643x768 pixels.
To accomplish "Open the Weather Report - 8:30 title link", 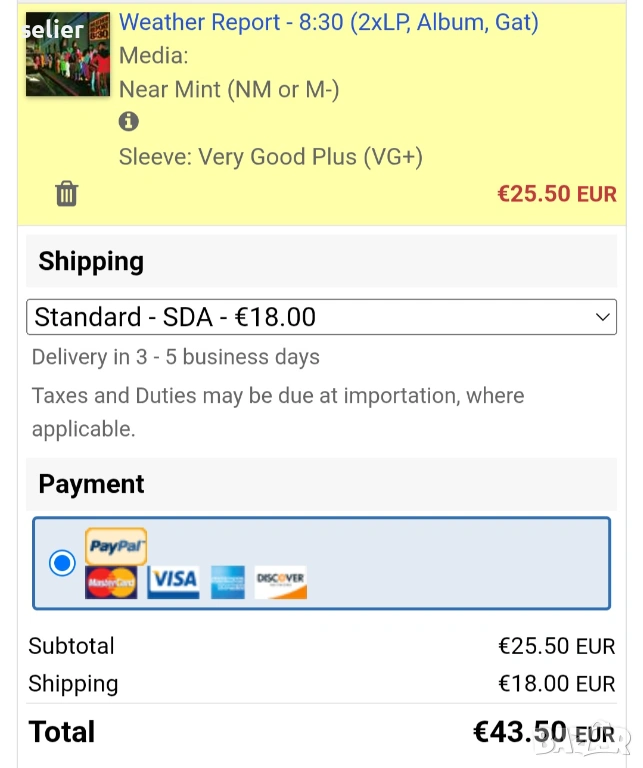I will (328, 22).
